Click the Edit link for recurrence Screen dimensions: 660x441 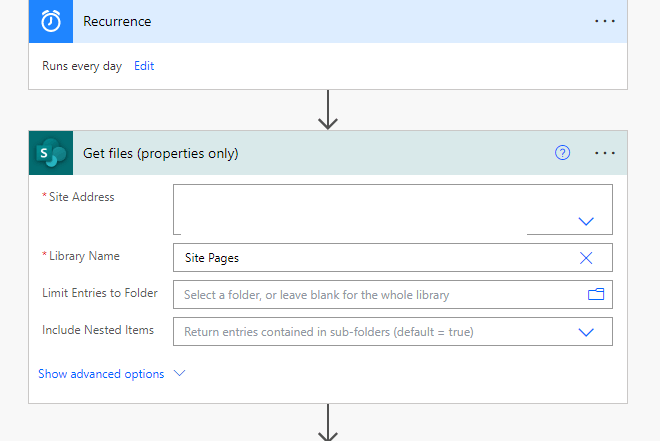point(144,66)
